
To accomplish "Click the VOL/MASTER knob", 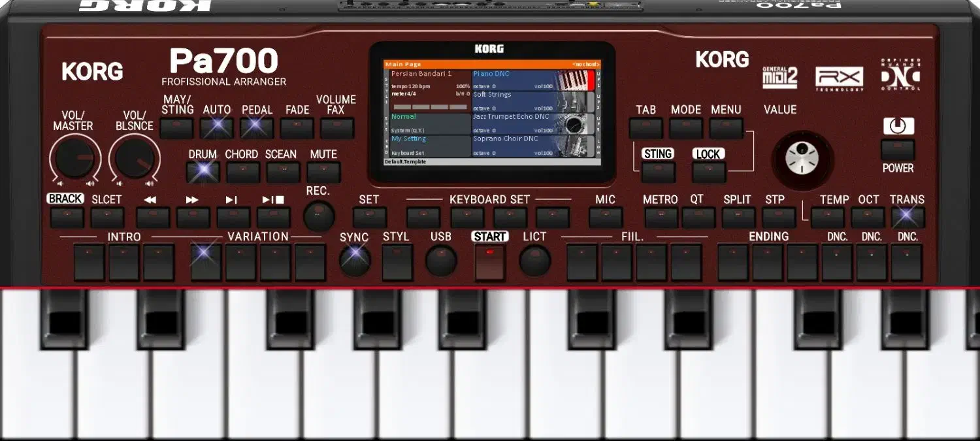I will click(x=74, y=158).
